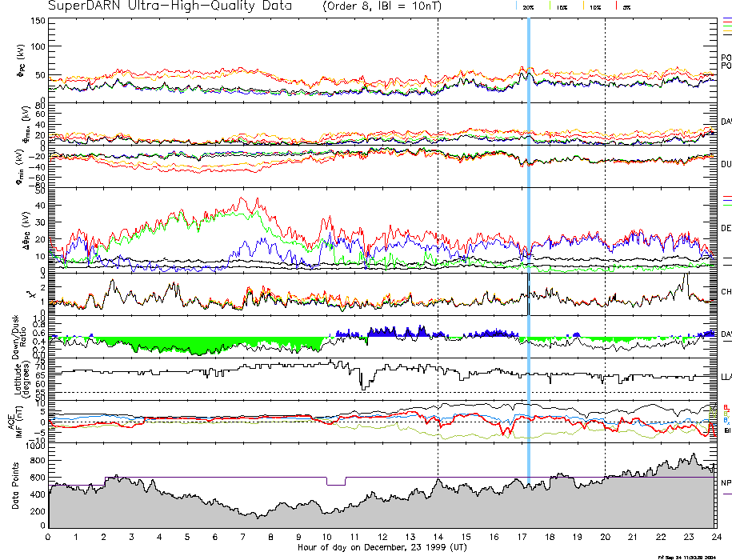The image size is (732, 560).
Task: Click the 150 tick label on top panel axis
Action: tap(37, 20)
